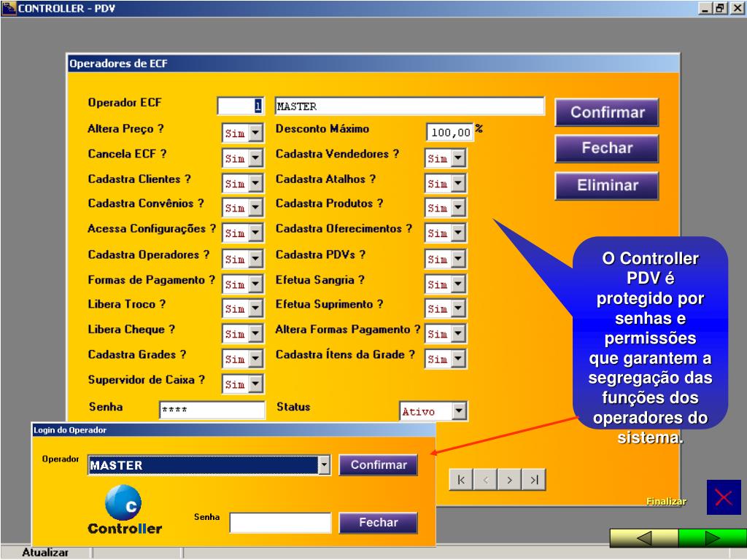Open the Cadastra Operadores dropdown
This screenshot has height=560, width=747.
(256, 259)
